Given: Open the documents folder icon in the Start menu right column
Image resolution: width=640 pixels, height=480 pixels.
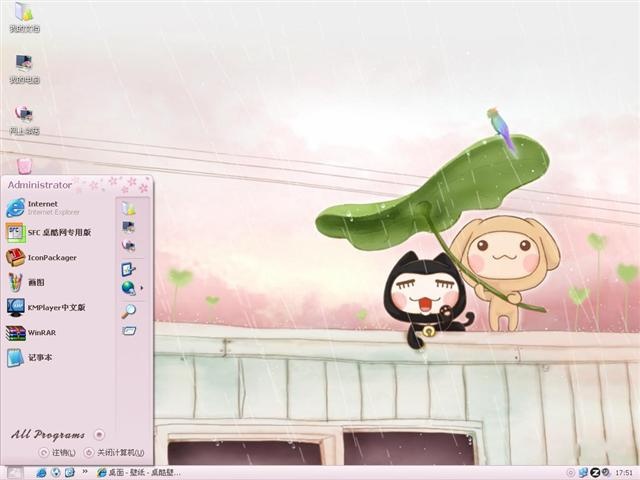Looking at the screenshot, I should tap(129, 208).
